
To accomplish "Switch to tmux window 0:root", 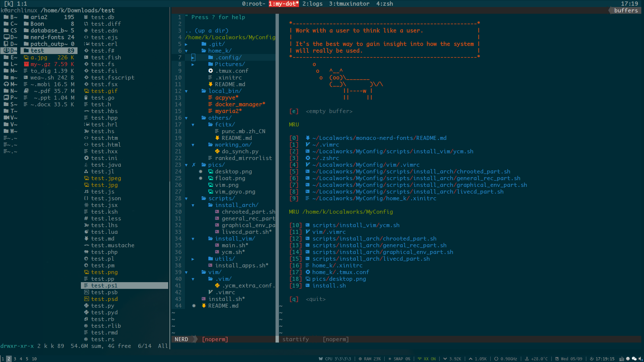I will [x=254, y=4].
